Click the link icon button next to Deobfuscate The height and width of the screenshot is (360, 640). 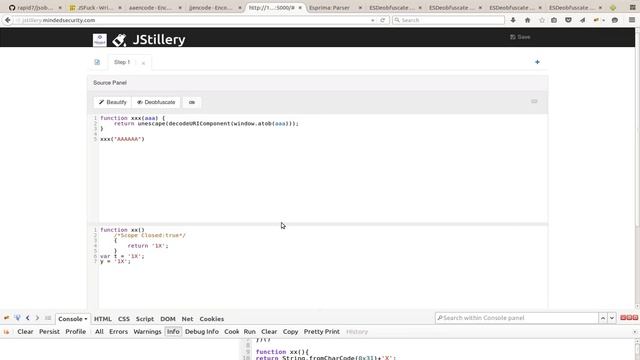coord(192,102)
